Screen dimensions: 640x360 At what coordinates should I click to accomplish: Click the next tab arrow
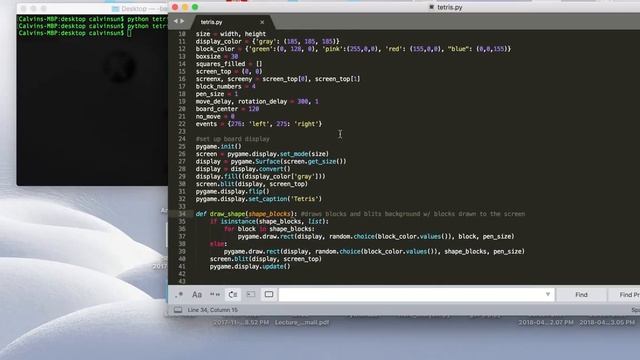(x=182, y=21)
